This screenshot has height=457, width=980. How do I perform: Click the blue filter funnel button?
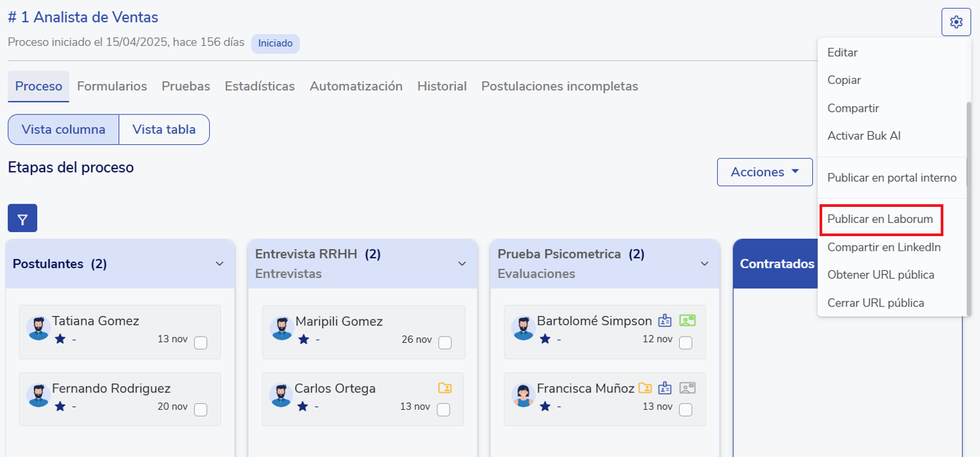23,218
